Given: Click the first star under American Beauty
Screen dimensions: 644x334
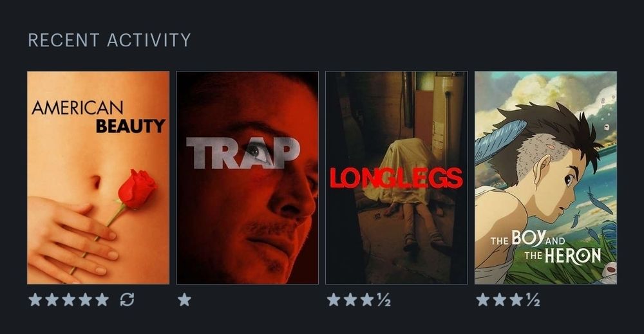Looking at the screenshot, I should click(35, 299).
